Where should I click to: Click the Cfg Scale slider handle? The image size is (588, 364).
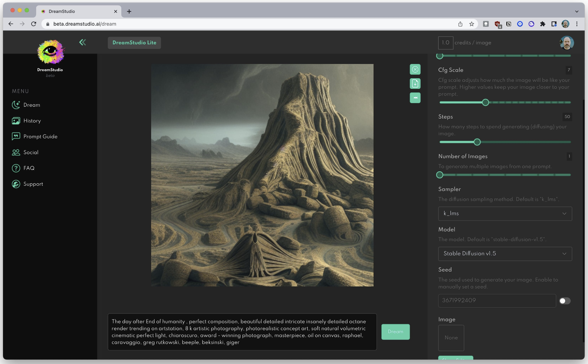click(485, 102)
